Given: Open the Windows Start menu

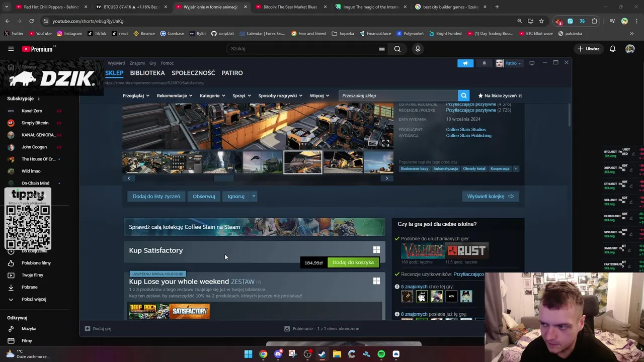Looking at the screenshot, I should coord(248,354).
